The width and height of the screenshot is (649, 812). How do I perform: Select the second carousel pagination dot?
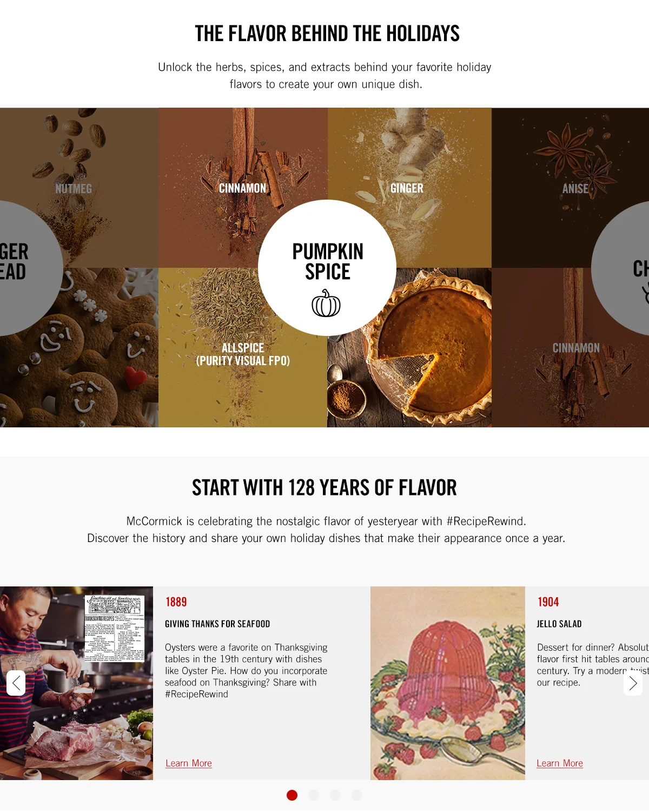(x=314, y=795)
